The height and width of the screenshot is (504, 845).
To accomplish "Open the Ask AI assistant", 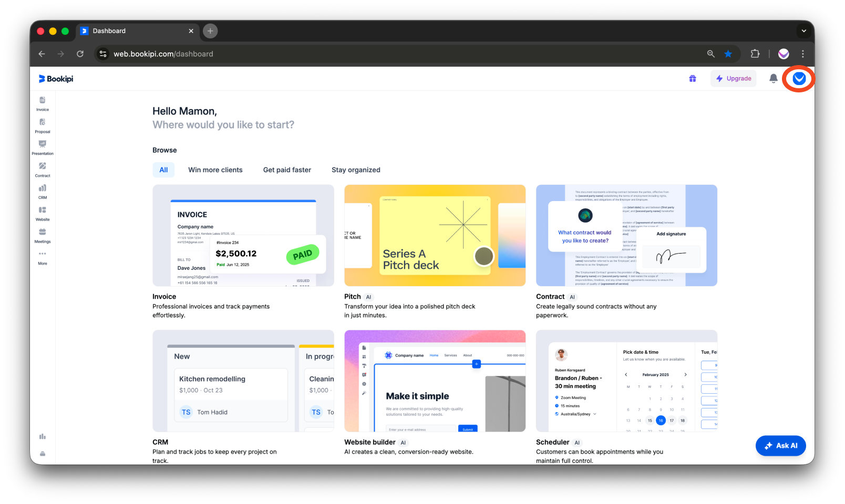I will click(780, 445).
